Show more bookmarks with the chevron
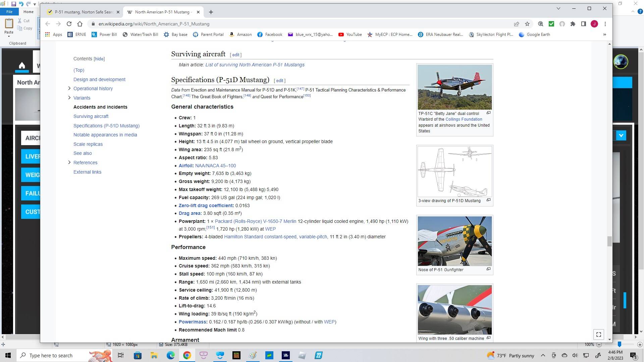Viewport: 644px width, 362px height. 605,35
